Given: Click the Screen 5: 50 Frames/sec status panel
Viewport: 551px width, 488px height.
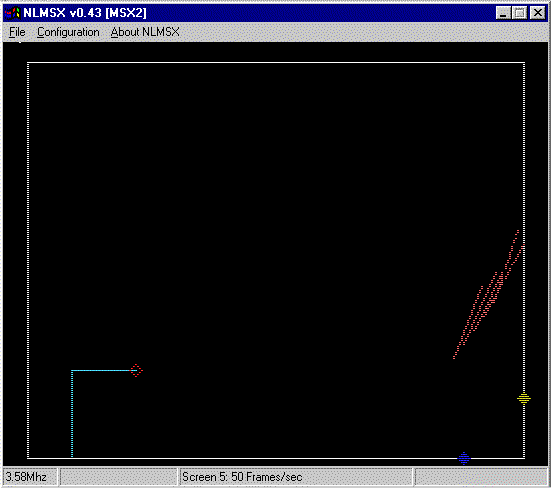Looking at the screenshot, I should click(296, 477).
